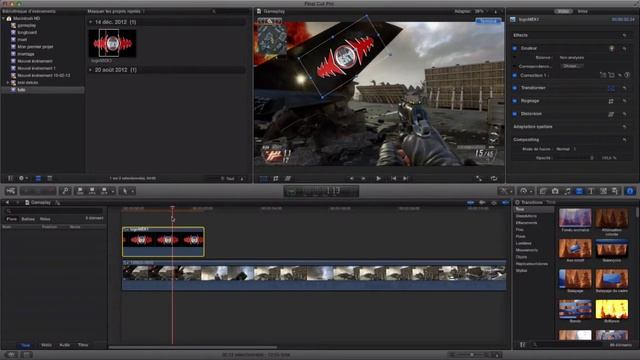Viewport: 640px width, 360px height.
Task: Toggle snapping in the timeline
Action: click(x=505, y=202)
